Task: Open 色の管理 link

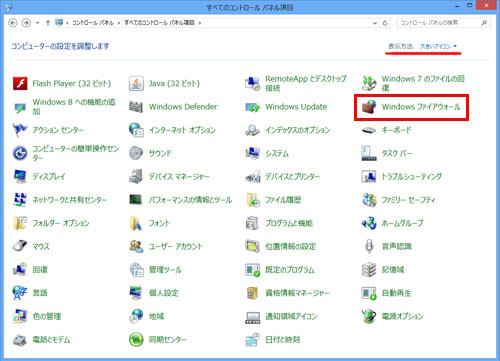Action: tap(47, 316)
